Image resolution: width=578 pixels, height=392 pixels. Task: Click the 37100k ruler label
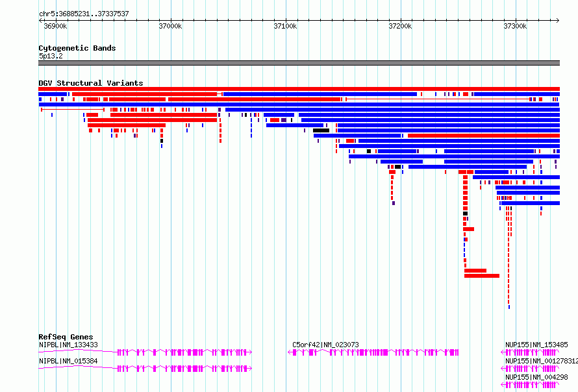click(x=285, y=26)
